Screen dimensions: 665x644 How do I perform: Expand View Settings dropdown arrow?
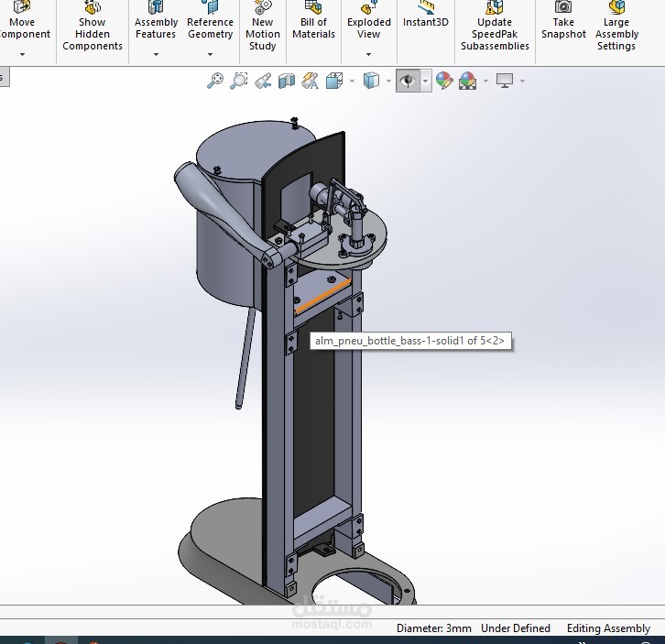(x=522, y=81)
